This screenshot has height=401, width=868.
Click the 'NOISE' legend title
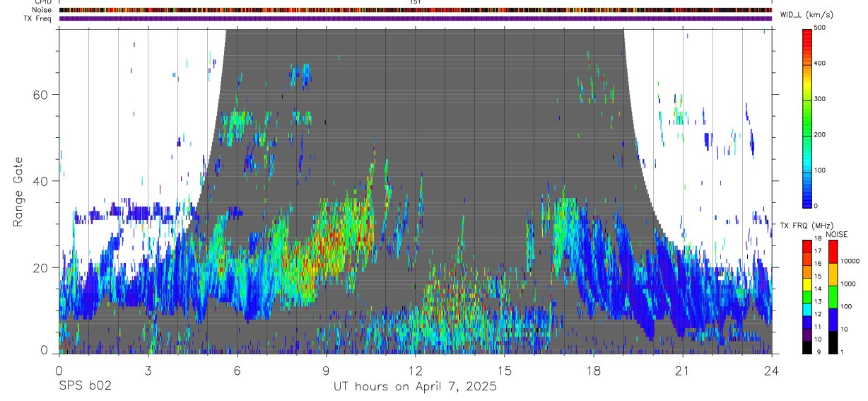tap(836, 234)
